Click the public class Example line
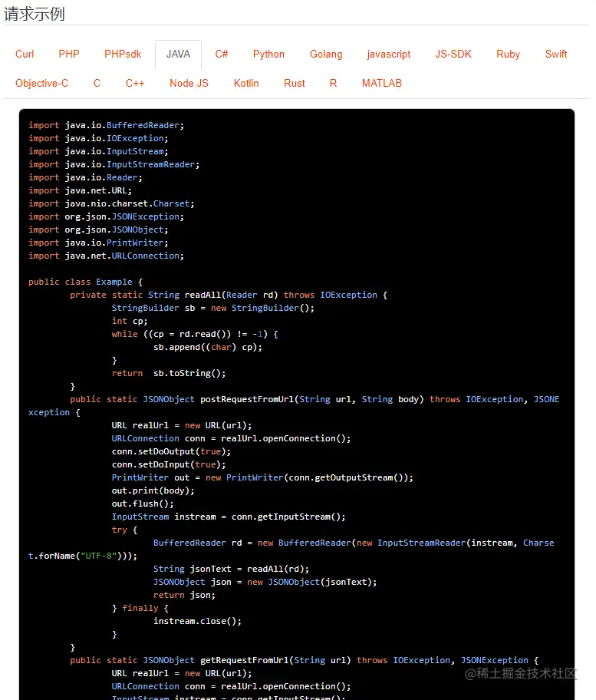596x700 pixels. [x=86, y=282]
